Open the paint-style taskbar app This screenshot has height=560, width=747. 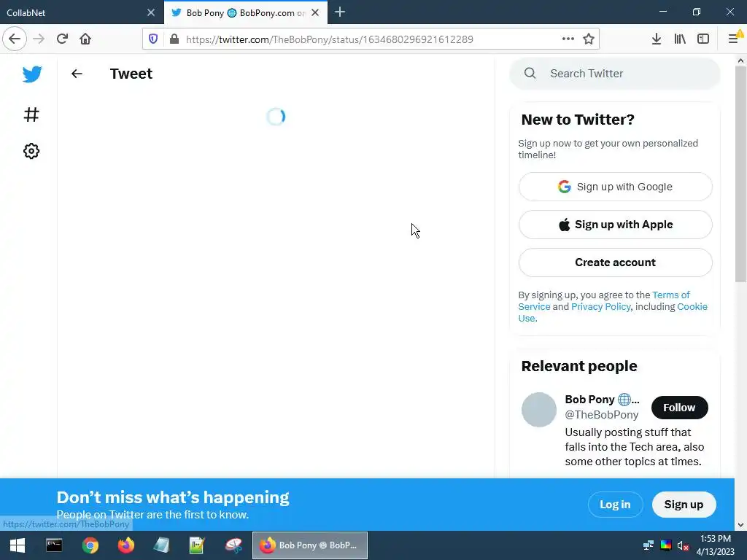pyautogui.click(x=233, y=545)
